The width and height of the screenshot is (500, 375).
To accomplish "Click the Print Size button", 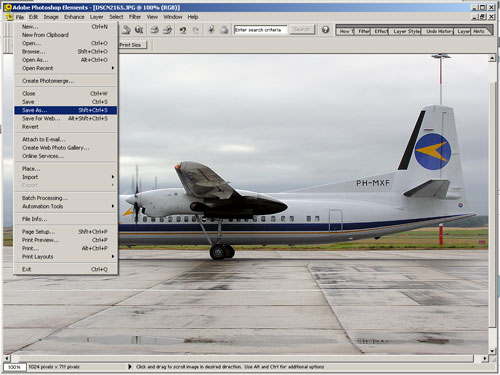I will [x=132, y=45].
